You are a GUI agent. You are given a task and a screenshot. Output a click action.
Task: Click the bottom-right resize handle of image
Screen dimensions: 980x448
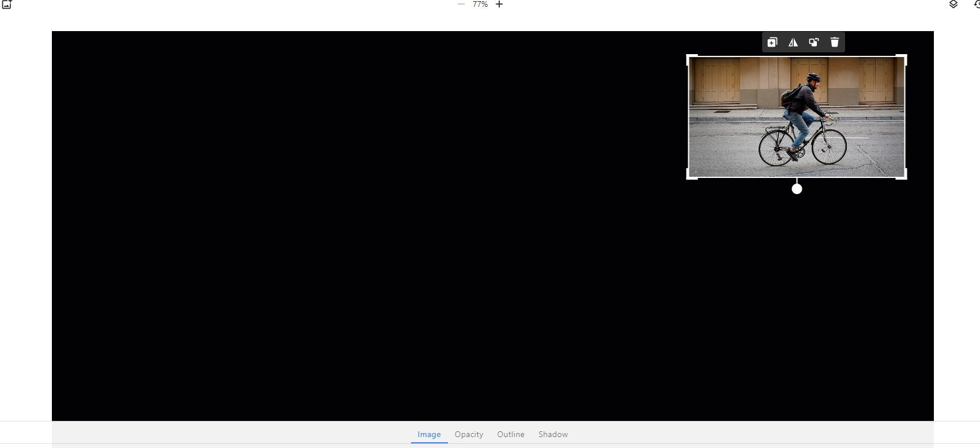coord(904,176)
